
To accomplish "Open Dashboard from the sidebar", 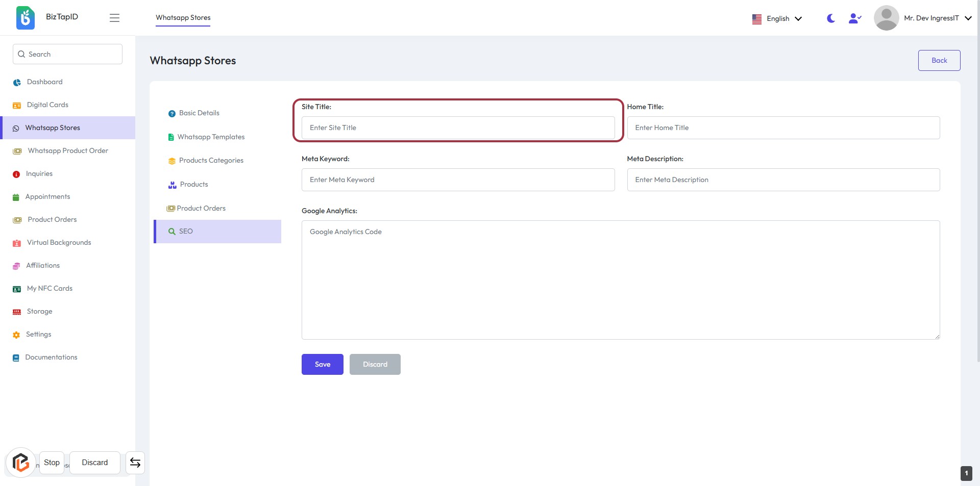I will tap(44, 82).
